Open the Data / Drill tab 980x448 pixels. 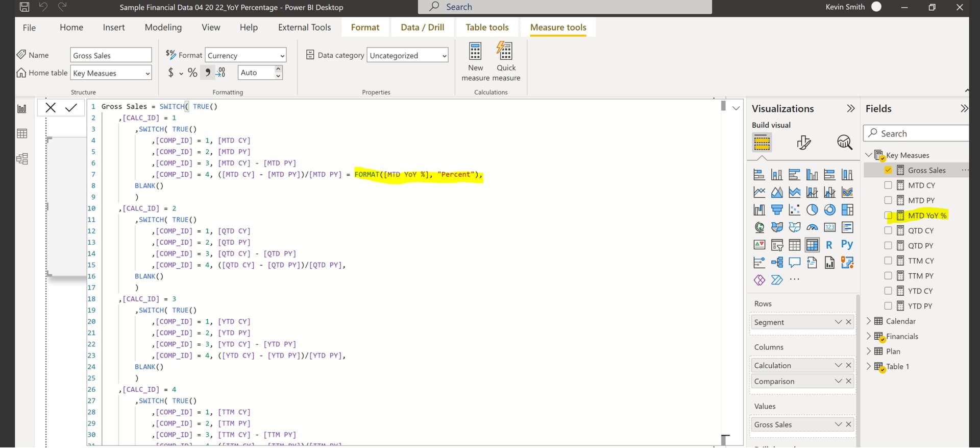click(422, 28)
